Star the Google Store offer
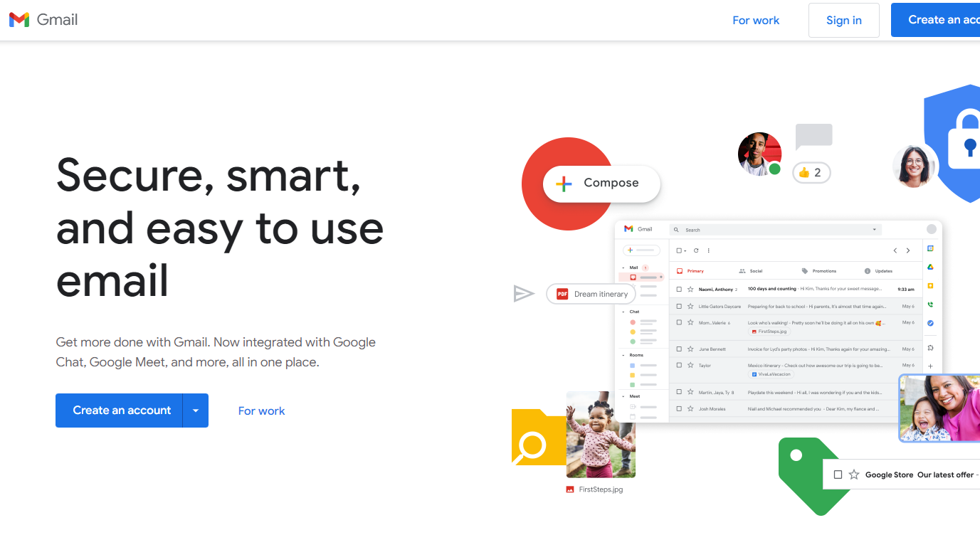The width and height of the screenshot is (980, 535). [x=854, y=475]
